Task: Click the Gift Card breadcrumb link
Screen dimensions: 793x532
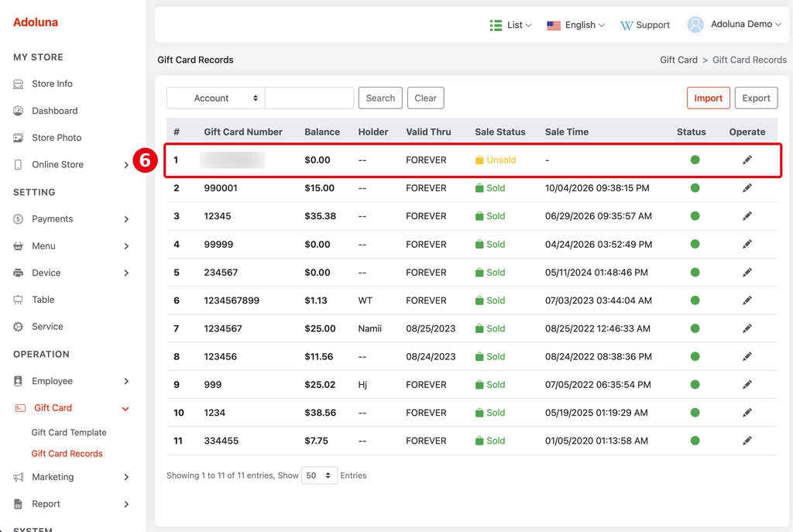Action: coord(678,60)
